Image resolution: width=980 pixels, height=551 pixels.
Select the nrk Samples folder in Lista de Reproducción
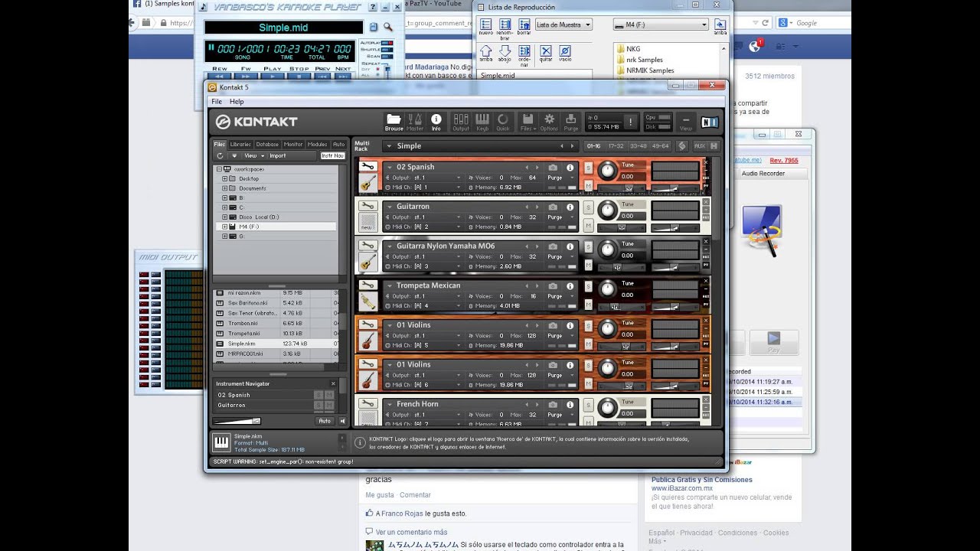[645, 60]
